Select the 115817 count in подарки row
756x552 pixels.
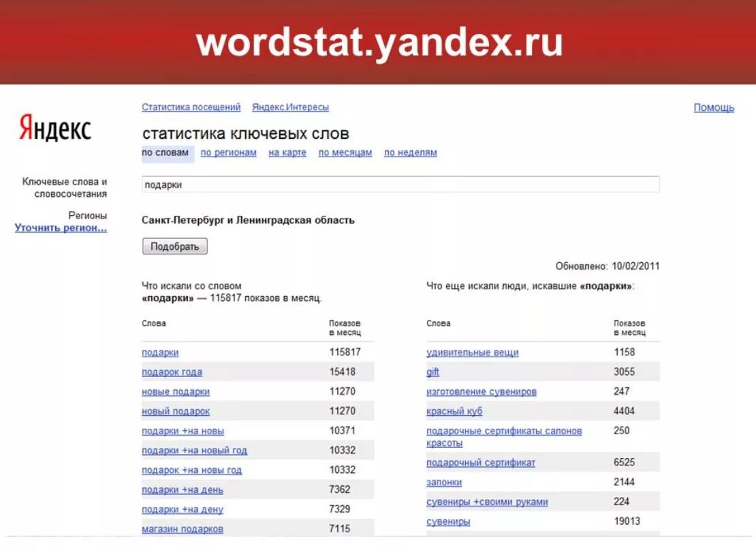pos(345,352)
